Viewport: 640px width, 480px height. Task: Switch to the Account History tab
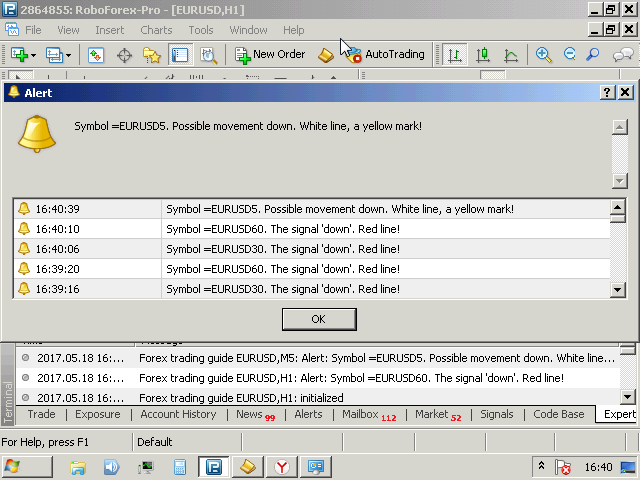178,414
